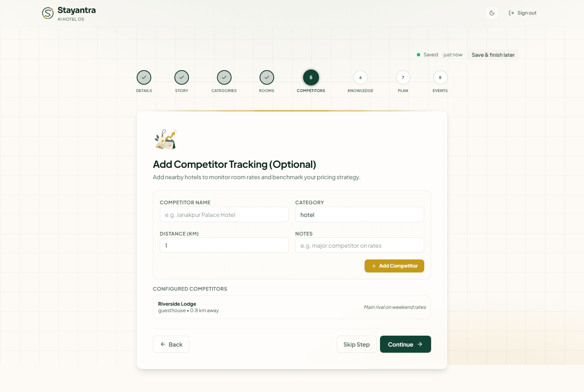The width and height of the screenshot is (584, 392).
Task: Click the 'Add Competitor Tracking (Optional)' heading
Action: (234, 164)
